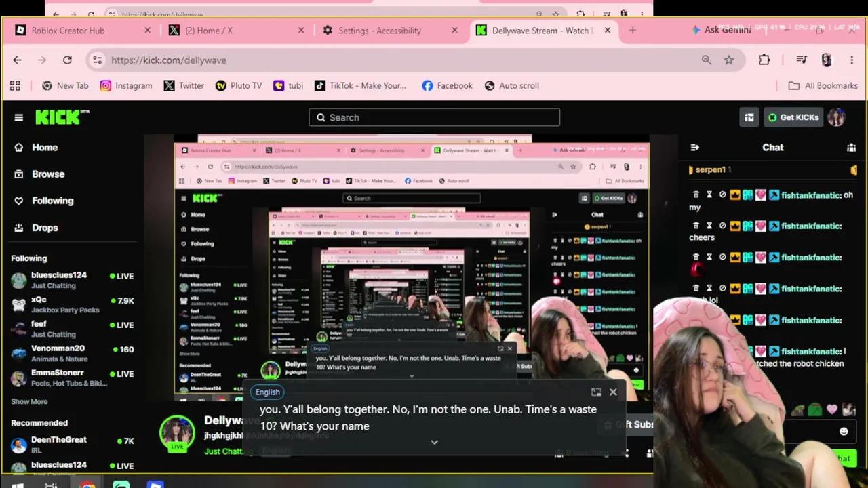The height and width of the screenshot is (488, 868).
Task: Timeout fishtankfanatic on the "oh my" message
Action: pos(709,195)
